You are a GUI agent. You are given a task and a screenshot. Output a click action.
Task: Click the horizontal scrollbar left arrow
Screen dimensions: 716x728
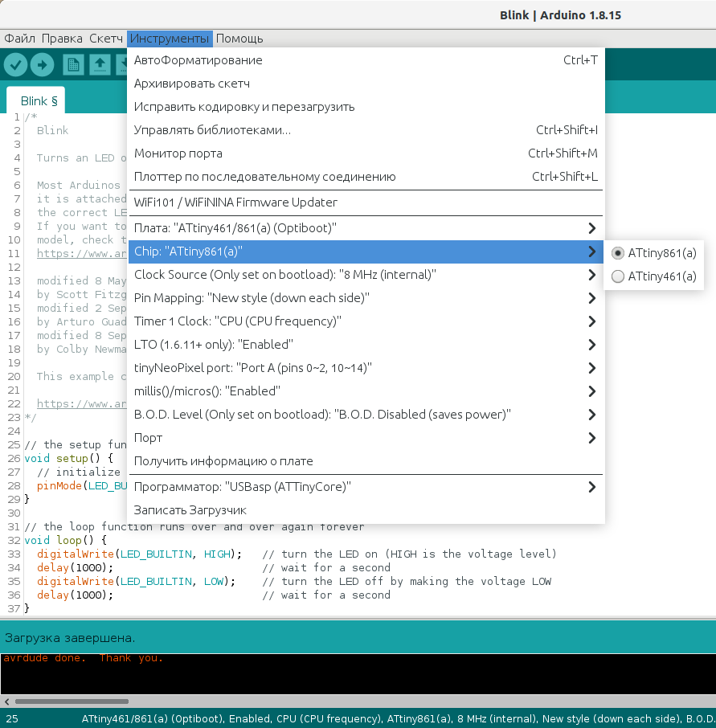(x=6, y=701)
